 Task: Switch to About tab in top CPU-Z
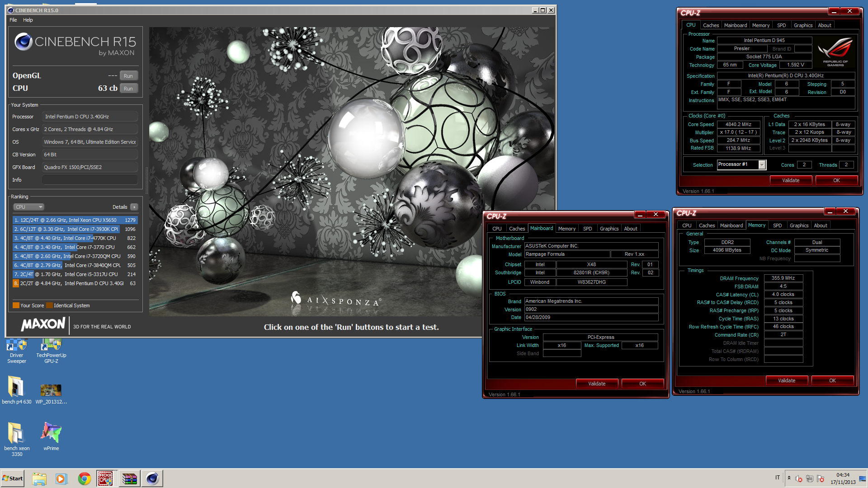click(x=825, y=25)
